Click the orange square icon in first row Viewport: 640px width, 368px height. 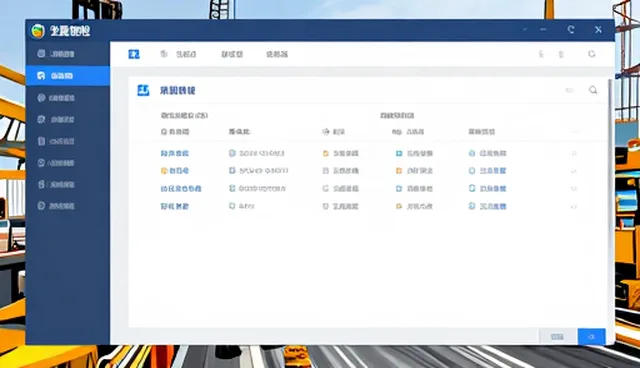(326, 153)
